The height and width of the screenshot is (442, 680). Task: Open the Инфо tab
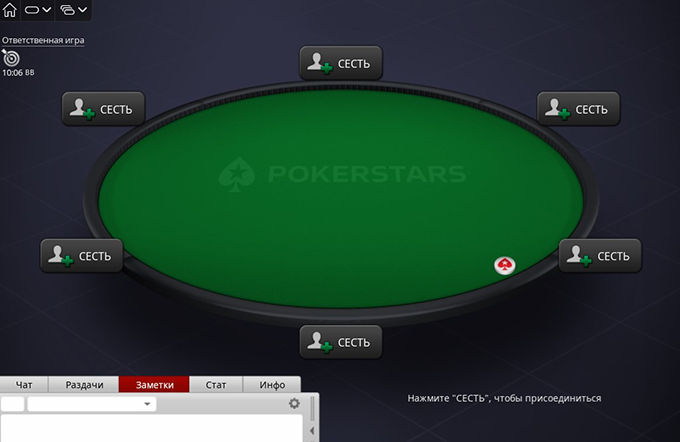pos(272,385)
